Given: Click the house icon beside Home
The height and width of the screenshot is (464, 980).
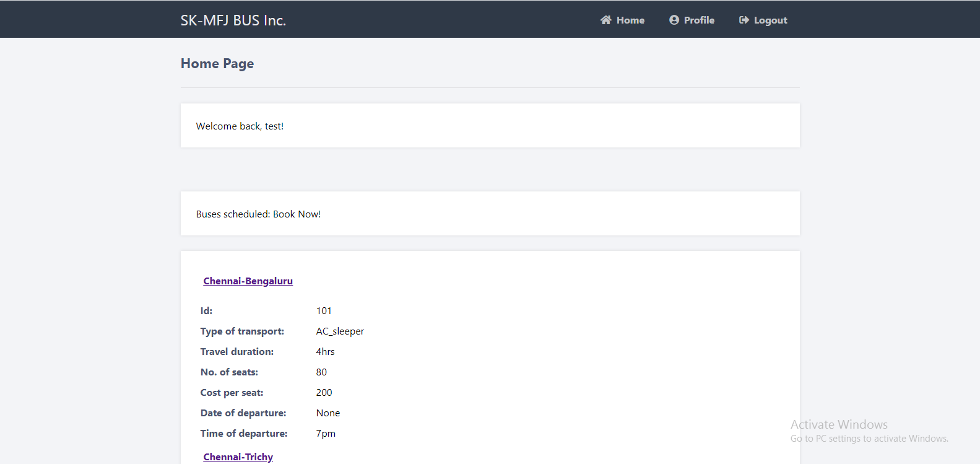Looking at the screenshot, I should click(605, 20).
